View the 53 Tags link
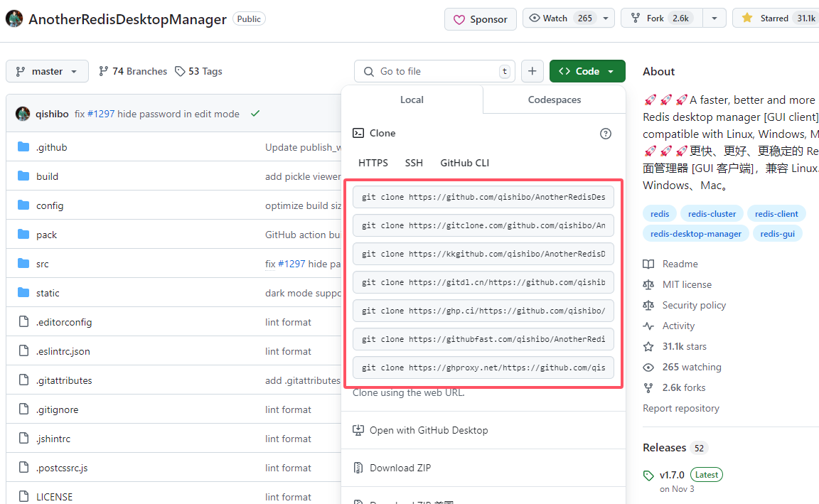This screenshot has height=504, width=819. (198, 72)
